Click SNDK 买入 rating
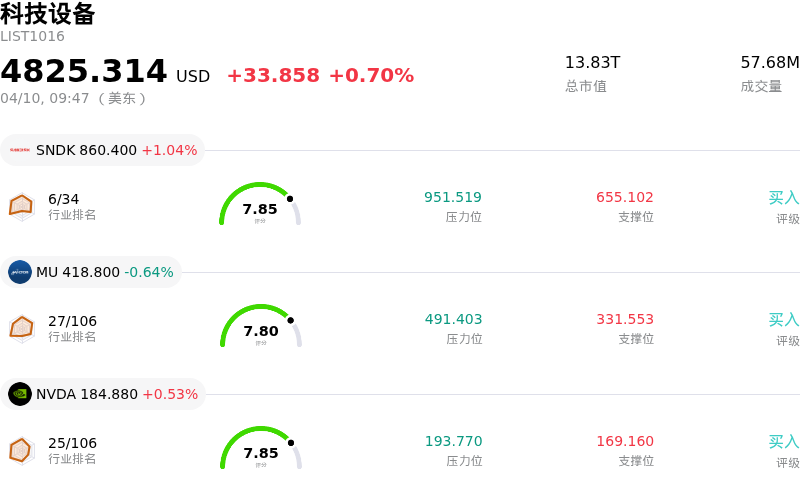This screenshot has width=800, height=488. click(x=783, y=198)
